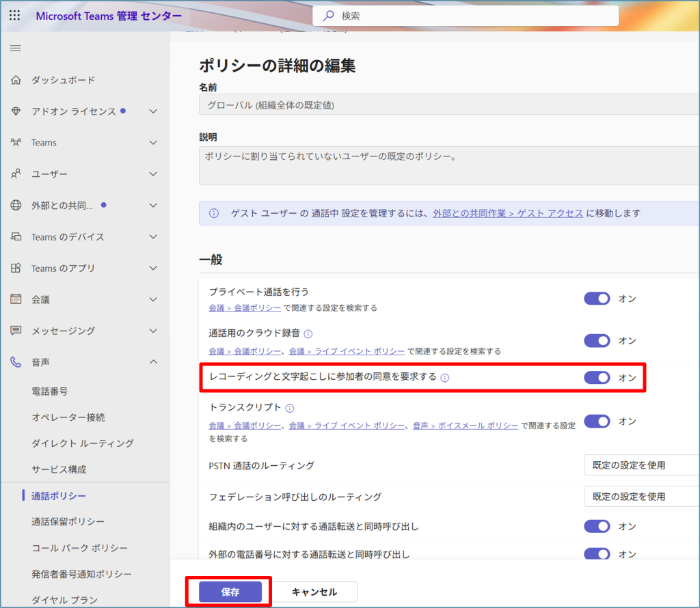Open 外部との共同作業 > ゲスト アクセス link
The image size is (700, 608).
point(507,213)
